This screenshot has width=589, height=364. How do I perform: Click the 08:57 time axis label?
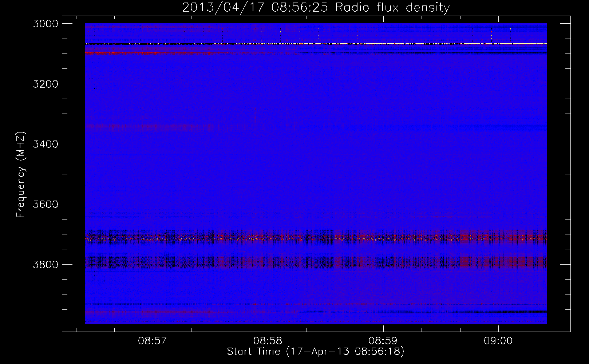153,341
